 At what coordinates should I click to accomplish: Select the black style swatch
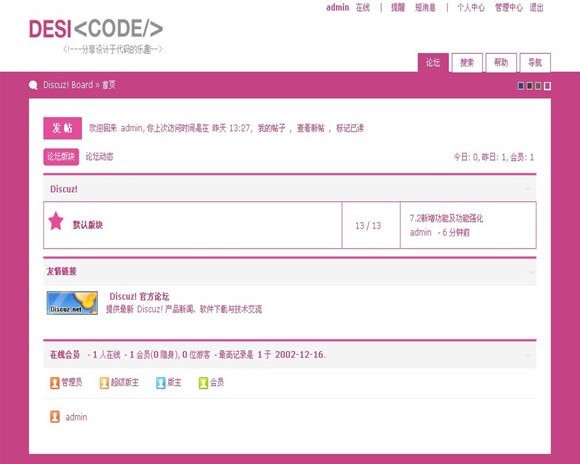(x=529, y=86)
